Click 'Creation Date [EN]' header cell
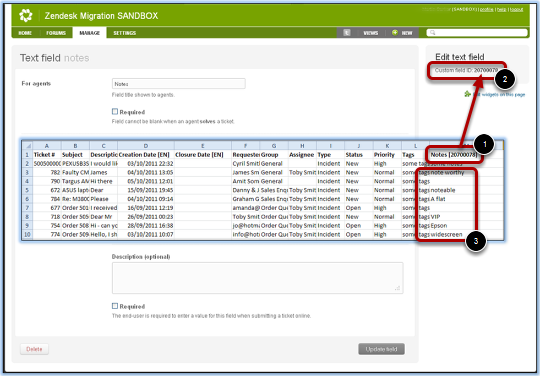The width and height of the screenshot is (540, 376). pyautogui.click(x=146, y=155)
